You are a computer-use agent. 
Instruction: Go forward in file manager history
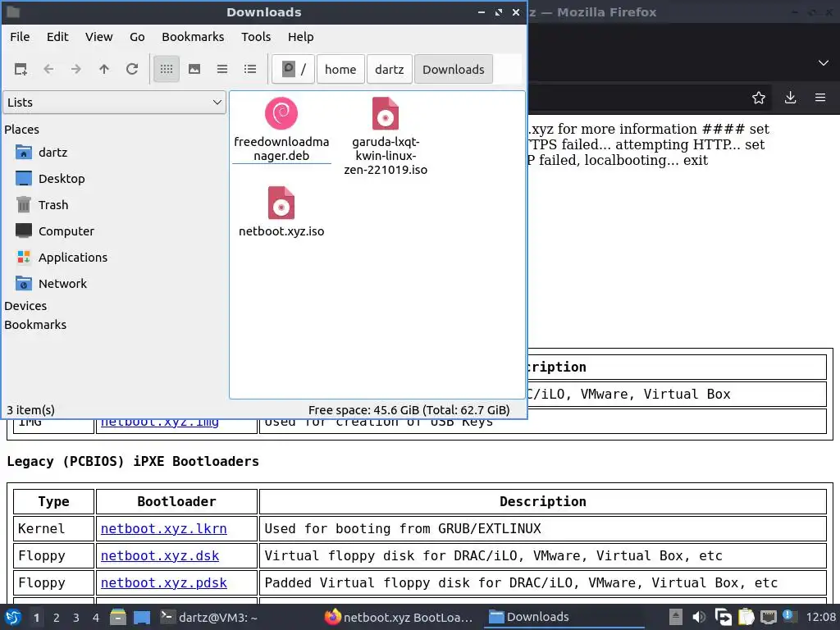click(76, 69)
